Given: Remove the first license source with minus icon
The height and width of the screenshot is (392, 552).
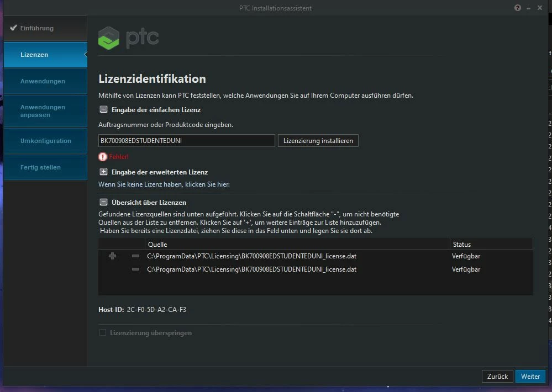Looking at the screenshot, I should click(x=135, y=256).
